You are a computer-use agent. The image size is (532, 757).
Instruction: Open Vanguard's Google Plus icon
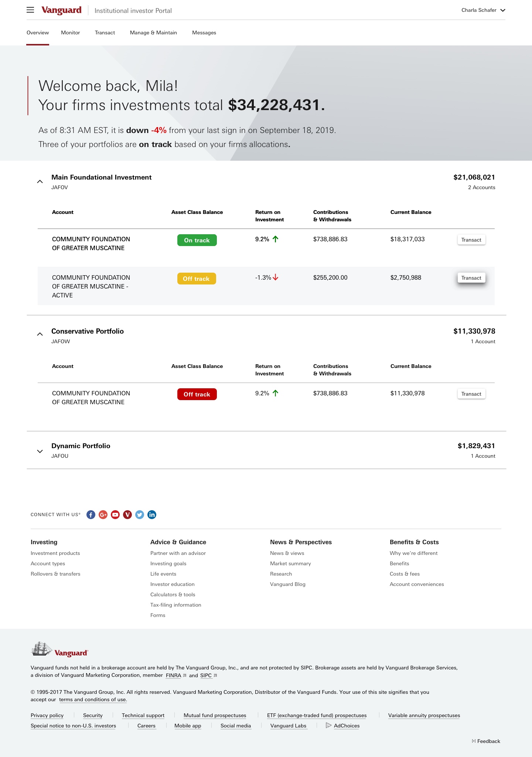103,515
